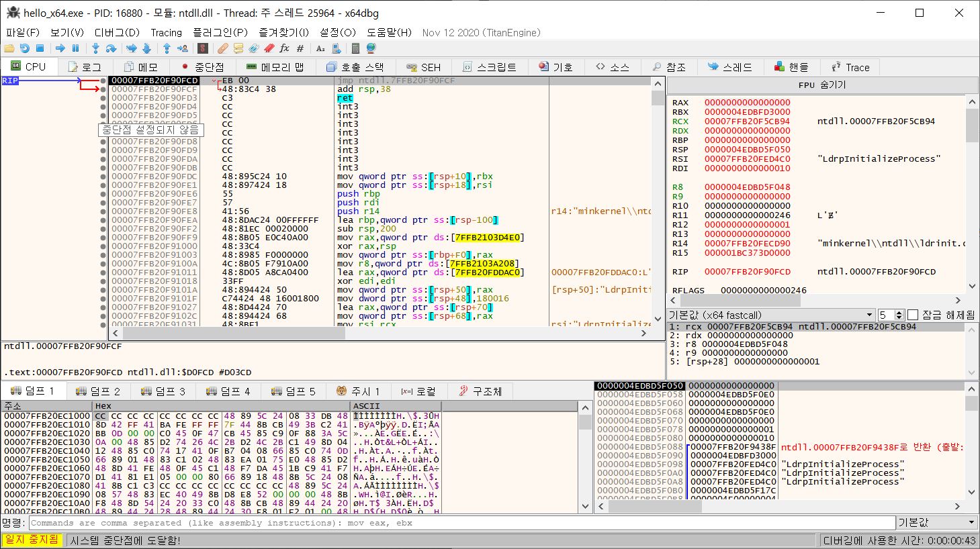Open the patches window (bandage icon)
Viewport: 980px width, 549px height.
[x=223, y=48]
